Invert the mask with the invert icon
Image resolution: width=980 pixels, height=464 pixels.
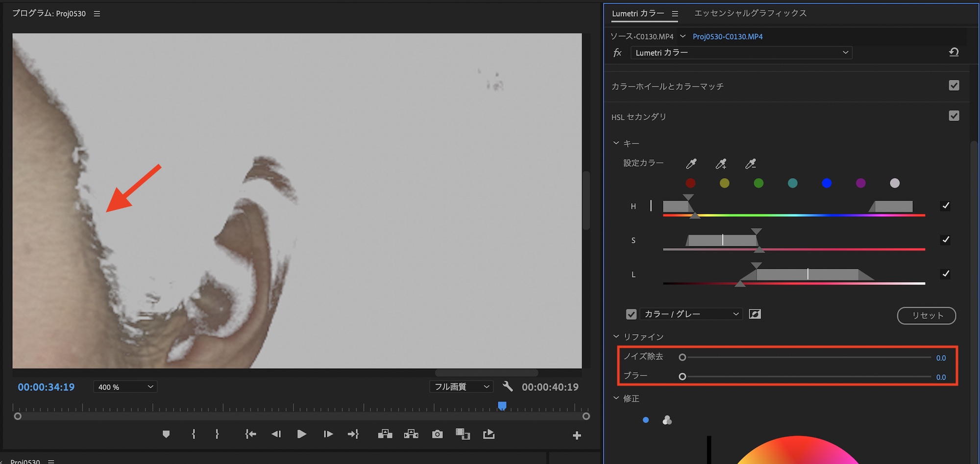(x=755, y=314)
